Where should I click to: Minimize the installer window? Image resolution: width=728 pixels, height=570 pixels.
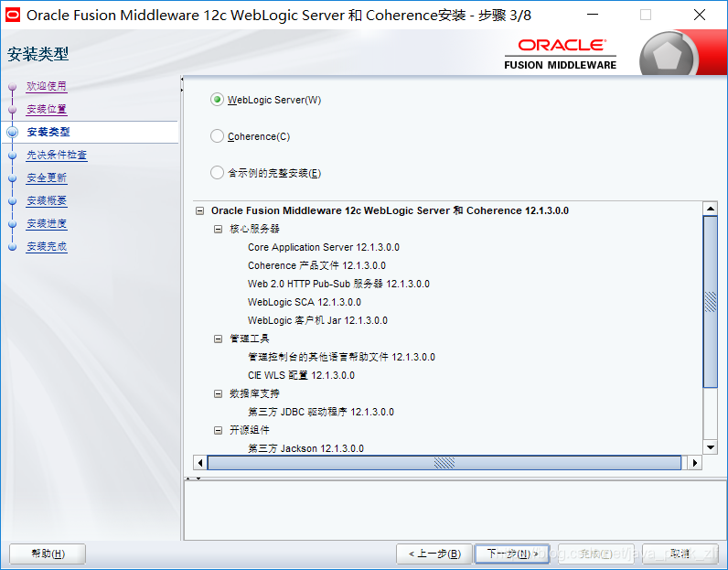pyautogui.click(x=593, y=15)
